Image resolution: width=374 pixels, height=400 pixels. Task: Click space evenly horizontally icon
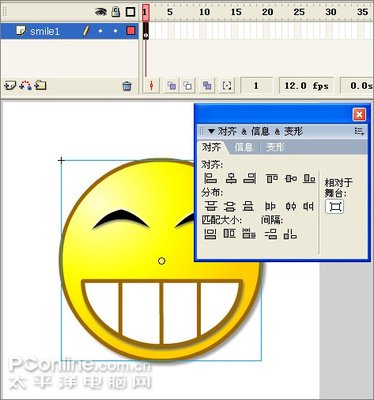290,234
